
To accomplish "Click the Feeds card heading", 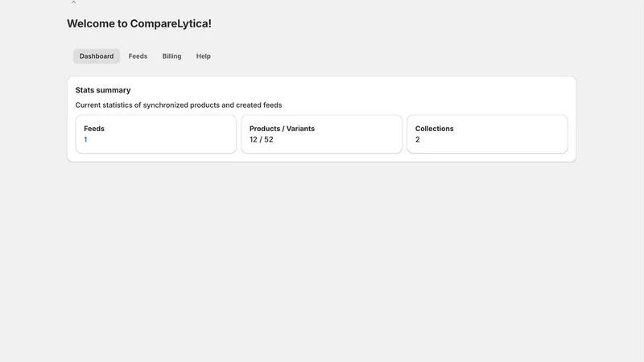I will [94, 129].
